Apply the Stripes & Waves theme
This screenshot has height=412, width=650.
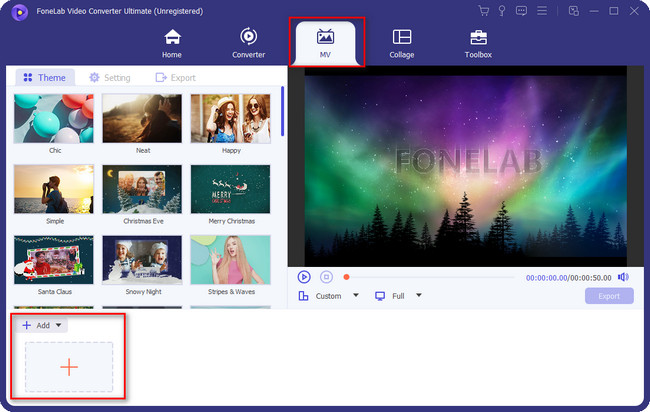tap(230, 260)
